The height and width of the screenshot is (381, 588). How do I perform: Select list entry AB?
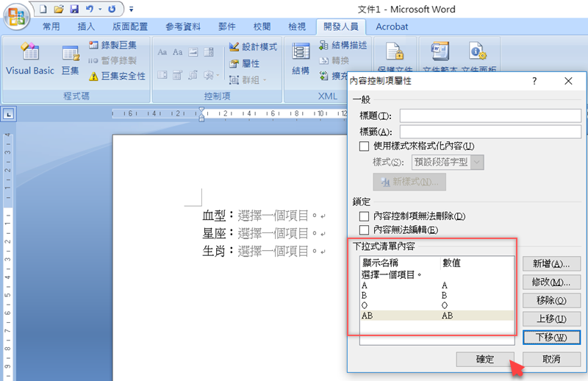(437, 316)
